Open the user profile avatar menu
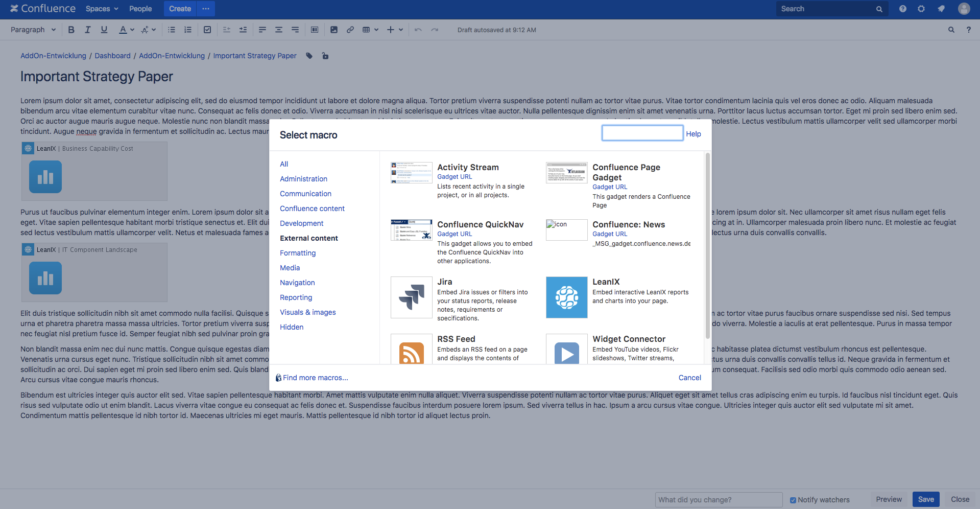The image size is (980, 509). [964, 9]
